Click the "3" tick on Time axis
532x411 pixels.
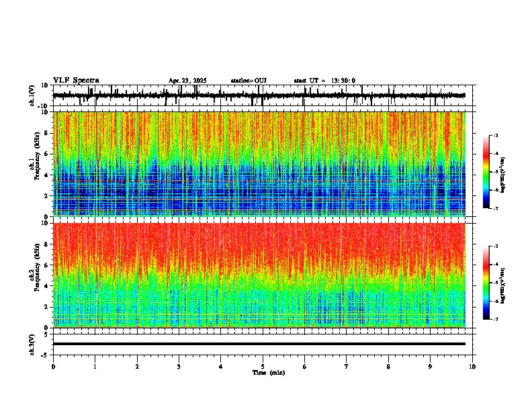click(179, 367)
